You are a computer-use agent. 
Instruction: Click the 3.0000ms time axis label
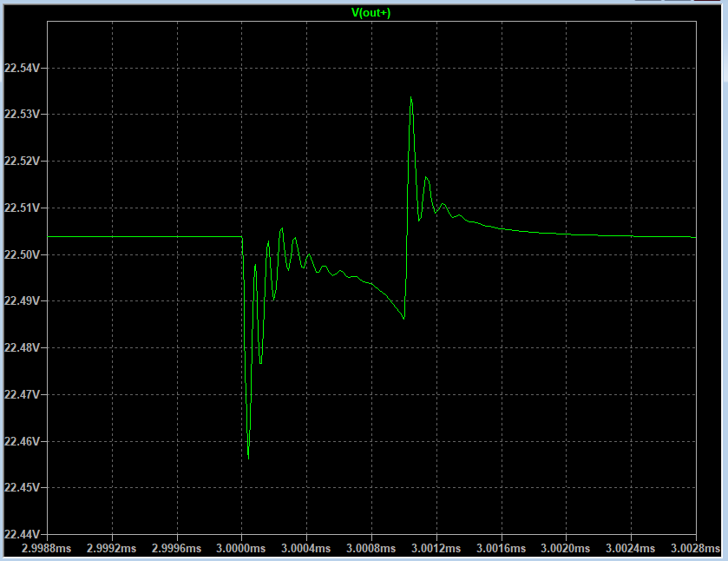click(241, 549)
